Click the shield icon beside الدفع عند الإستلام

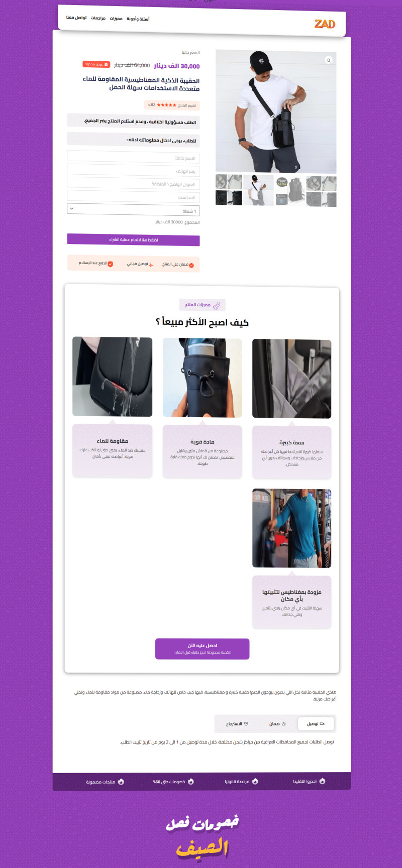[111, 264]
